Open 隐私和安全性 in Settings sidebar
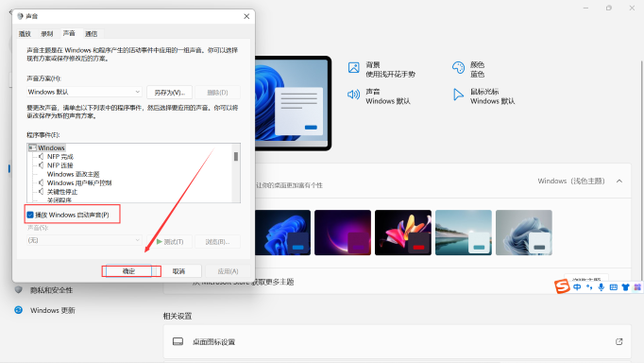This screenshot has width=644, height=363. click(x=51, y=290)
